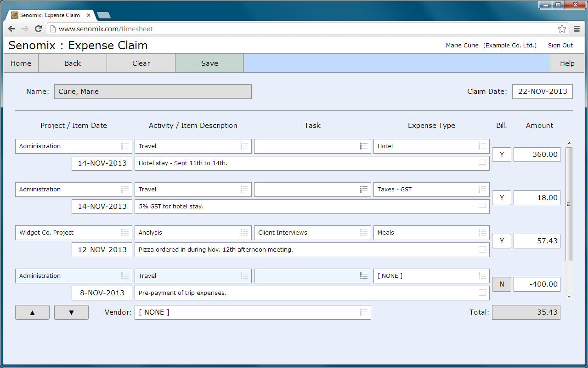
Task: Reload the page
Action: [x=39, y=29]
